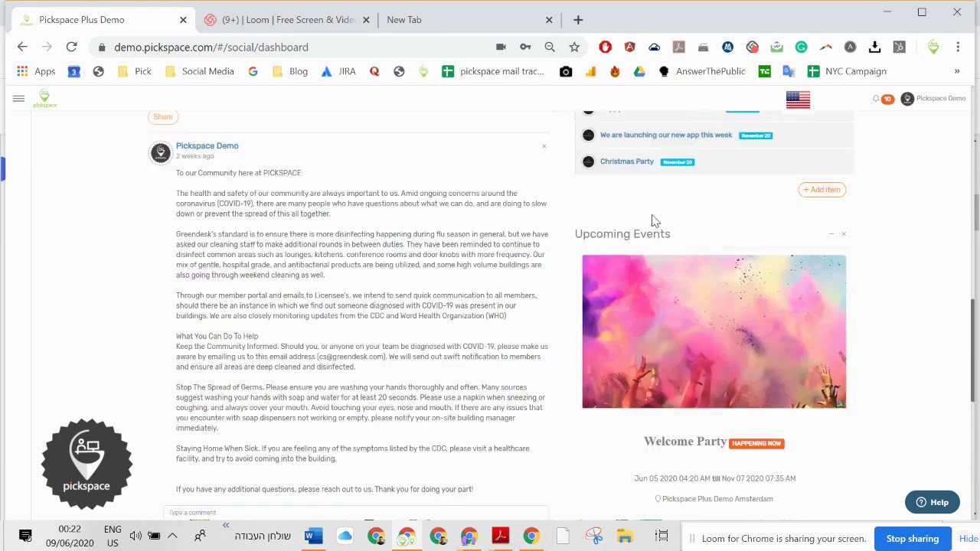Click the address bar URL
This screenshot has height=551, width=980.
[211, 47]
